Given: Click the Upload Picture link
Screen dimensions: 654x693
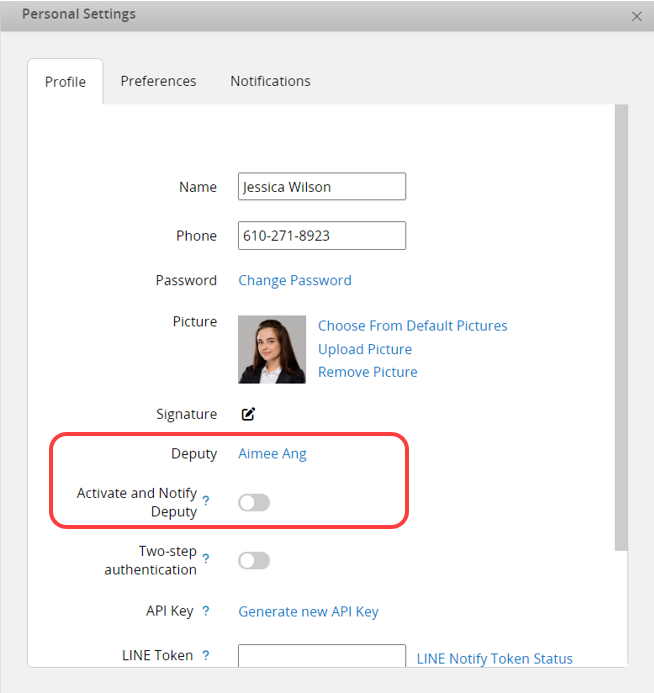Looking at the screenshot, I should pyautogui.click(x=365, y=349).
